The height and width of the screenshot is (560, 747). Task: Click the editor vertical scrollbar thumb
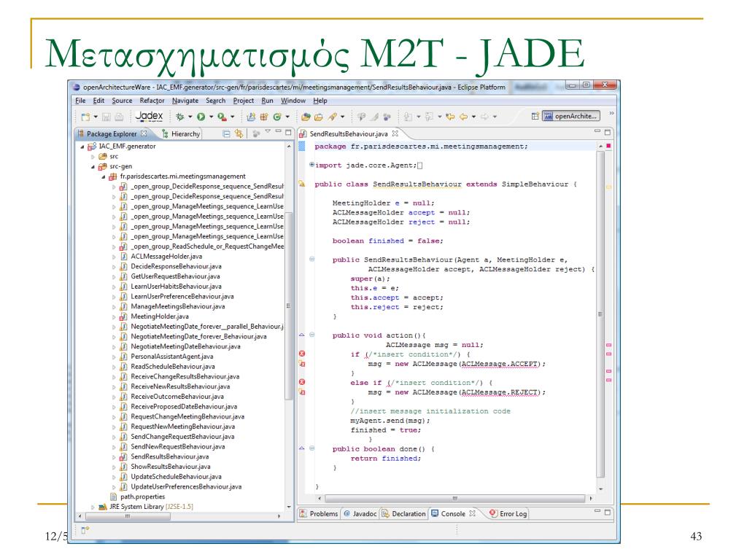coord(600,314)
